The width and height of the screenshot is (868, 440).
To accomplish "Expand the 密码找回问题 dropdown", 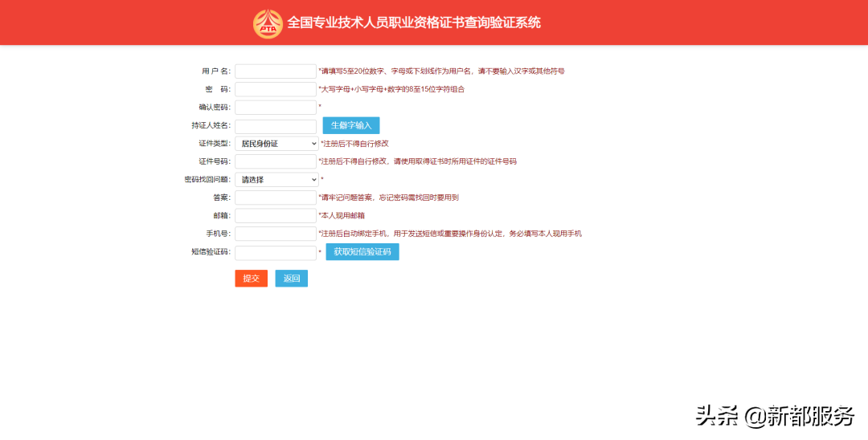I will [276, 180].
